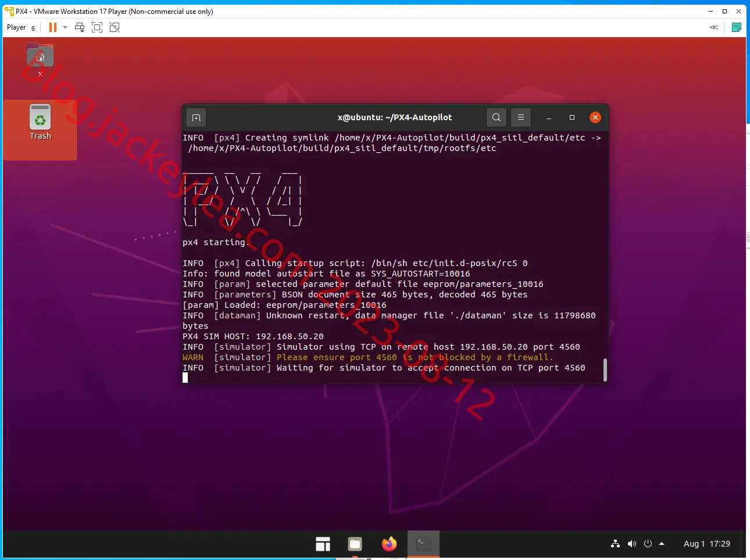Show the workspace overview from the dock

pos(323,544)
